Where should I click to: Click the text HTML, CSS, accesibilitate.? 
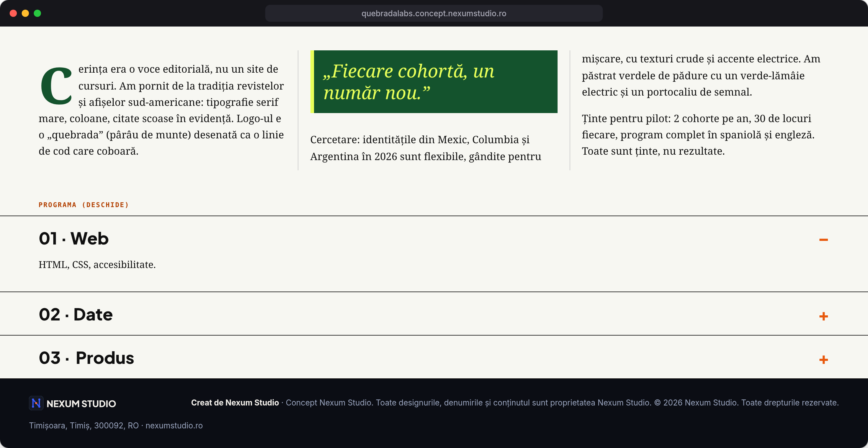pos(97,265)
